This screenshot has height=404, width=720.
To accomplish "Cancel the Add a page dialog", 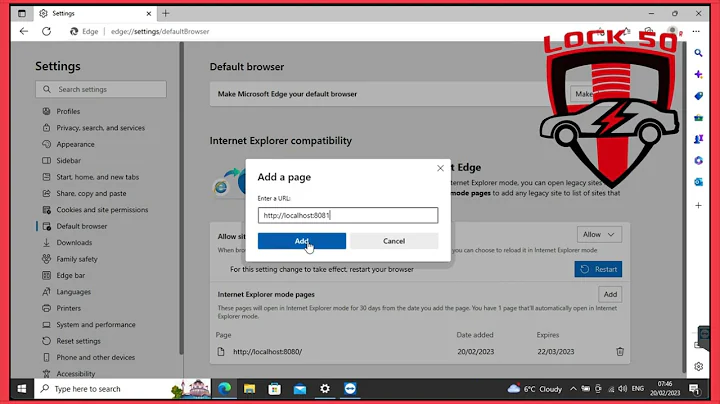I will click(394, 241).
